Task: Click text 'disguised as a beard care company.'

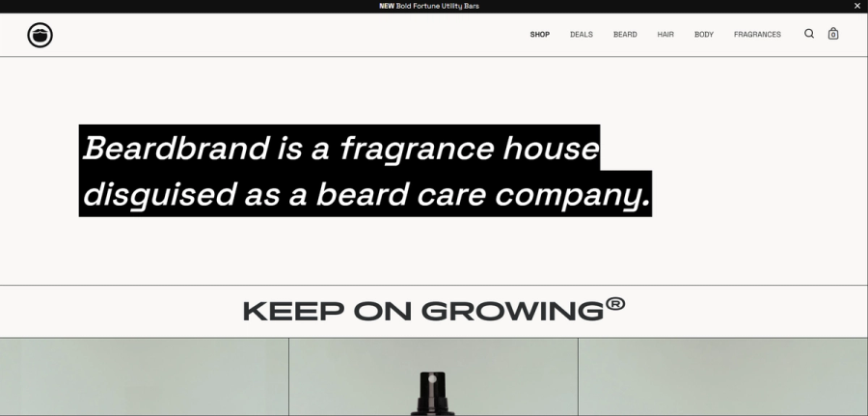Action: [x=366, y=194]
